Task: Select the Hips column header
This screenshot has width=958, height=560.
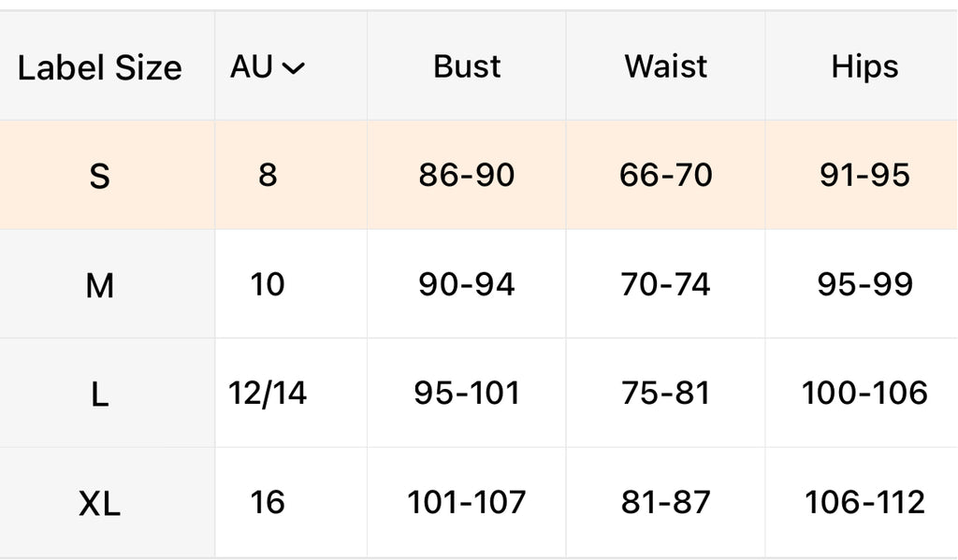Action: 864,66
